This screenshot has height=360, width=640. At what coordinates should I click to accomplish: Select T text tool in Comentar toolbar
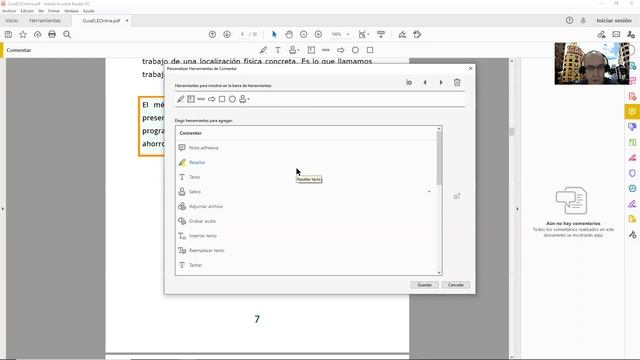click(x=278, y=50)
